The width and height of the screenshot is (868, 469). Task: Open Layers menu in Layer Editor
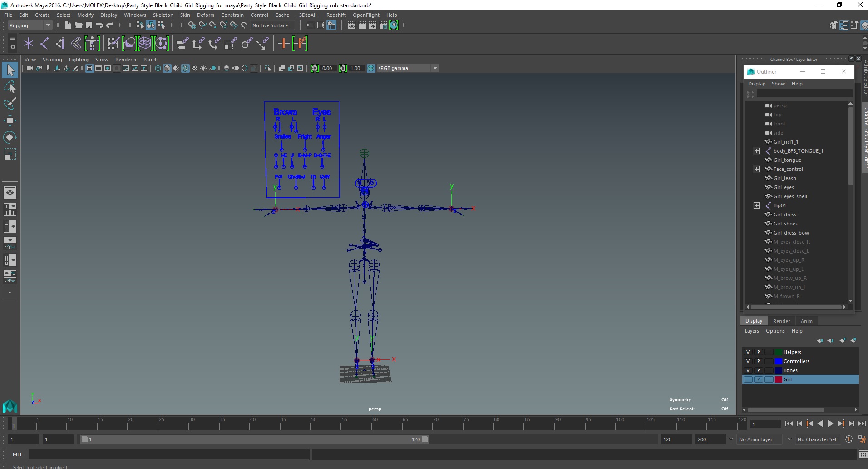752,331
